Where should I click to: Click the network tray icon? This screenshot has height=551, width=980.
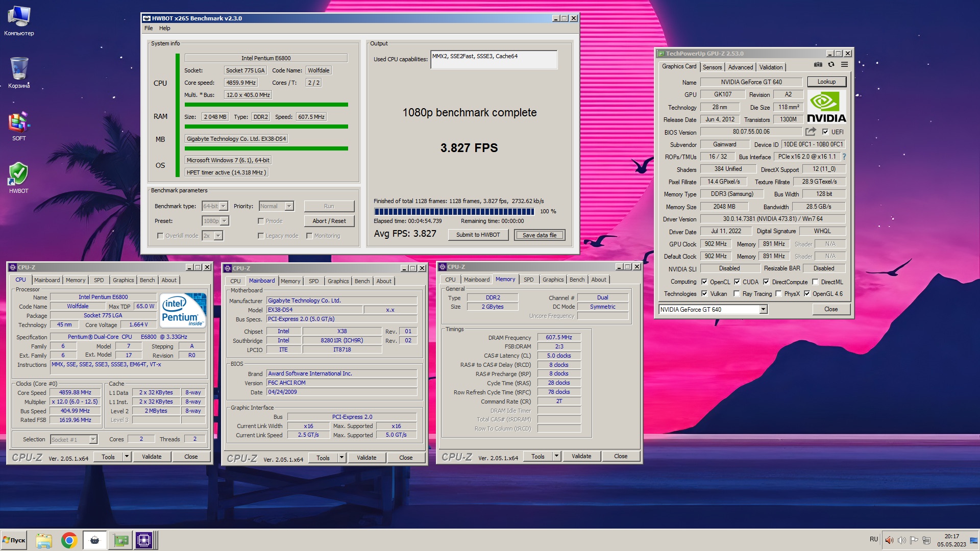[926, 540]
